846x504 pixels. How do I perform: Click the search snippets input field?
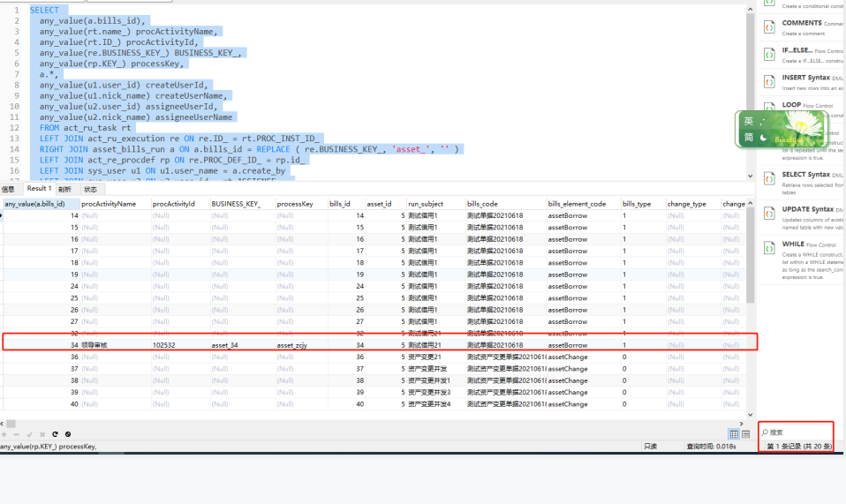(x=801, y=433)
